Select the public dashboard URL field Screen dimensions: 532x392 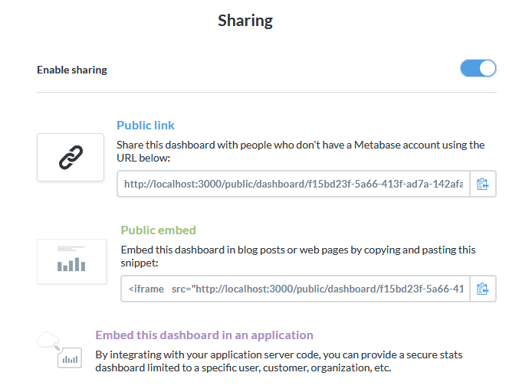pyautogui.click(x=294, y=184)
